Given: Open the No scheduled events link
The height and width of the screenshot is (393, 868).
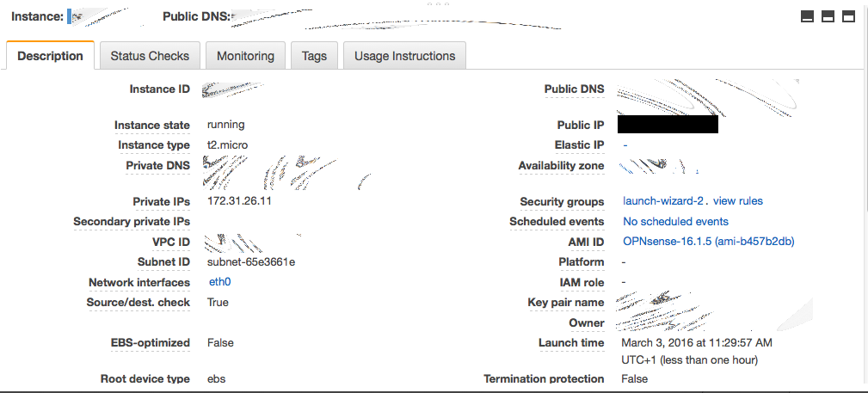Looking at the screenshot, I should [x=675, y=222].
